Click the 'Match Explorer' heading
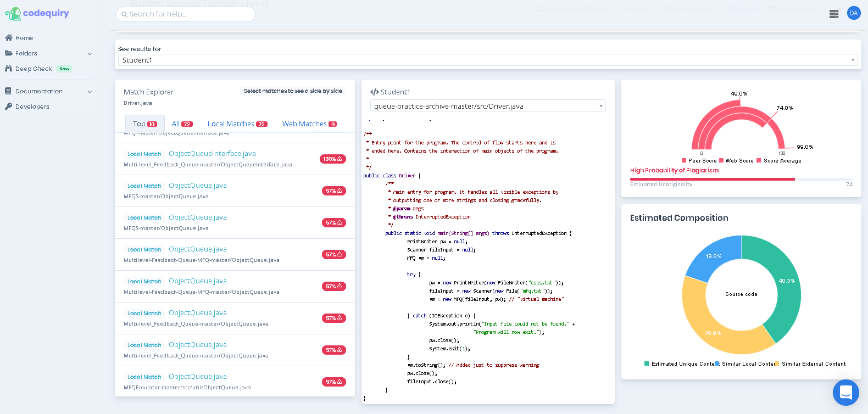 [x=148, y=92]
